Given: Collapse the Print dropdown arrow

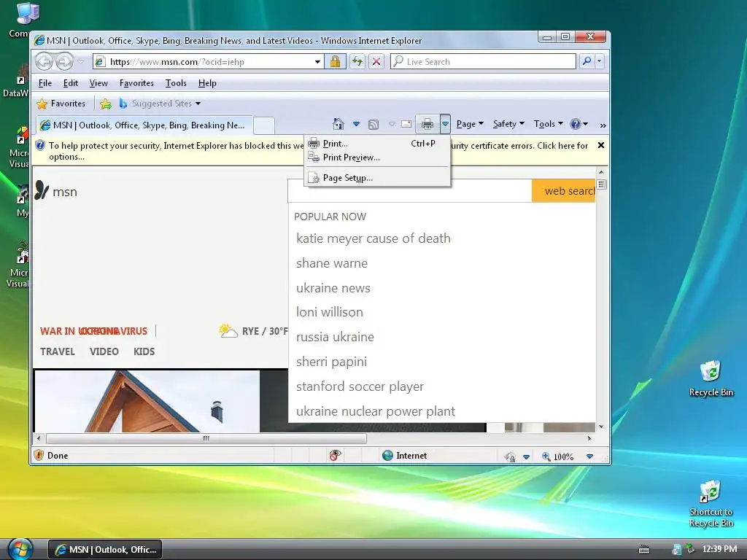Looking at the screenshot, I should point(445,124).
